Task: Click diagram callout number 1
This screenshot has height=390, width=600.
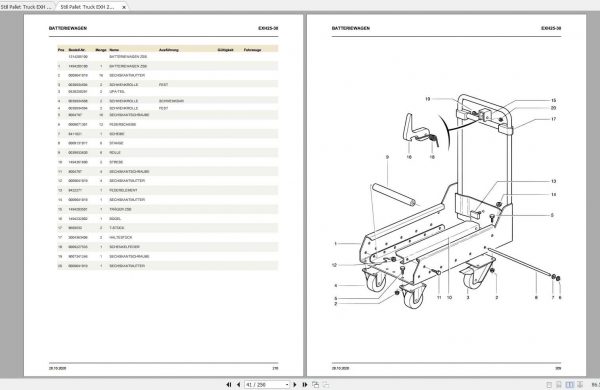Action: (x=336, y=243)
